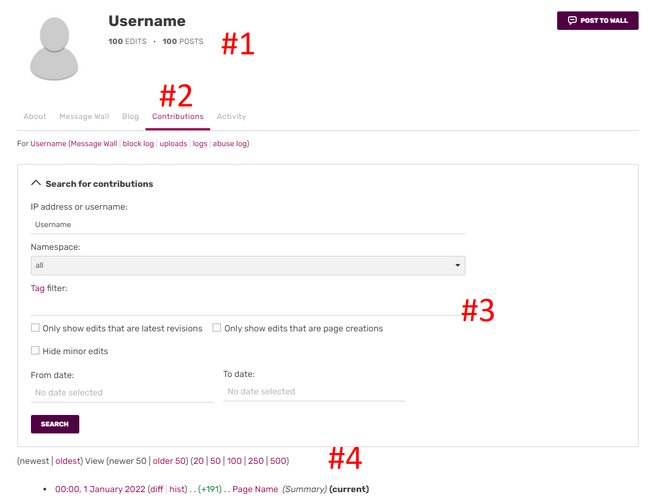Show 20 results per page
Image resolution: width=650 pixels, height=497 pixels.
click(x=199, y=461)
